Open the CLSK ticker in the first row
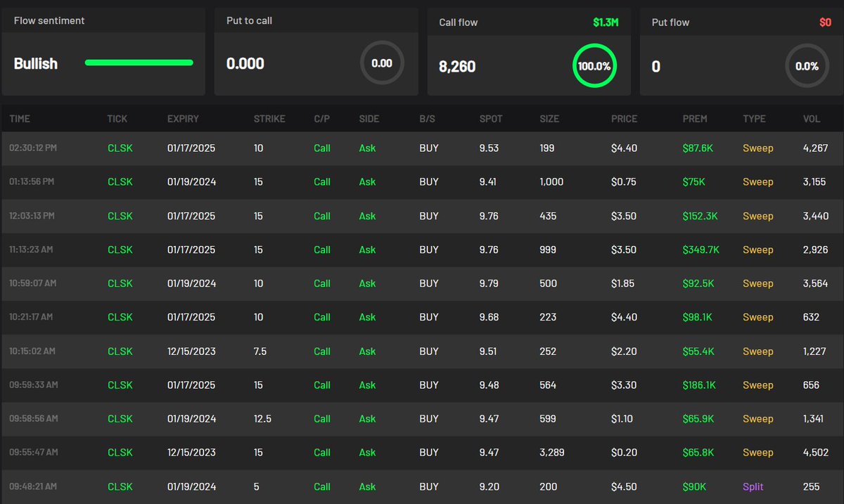 120,148
